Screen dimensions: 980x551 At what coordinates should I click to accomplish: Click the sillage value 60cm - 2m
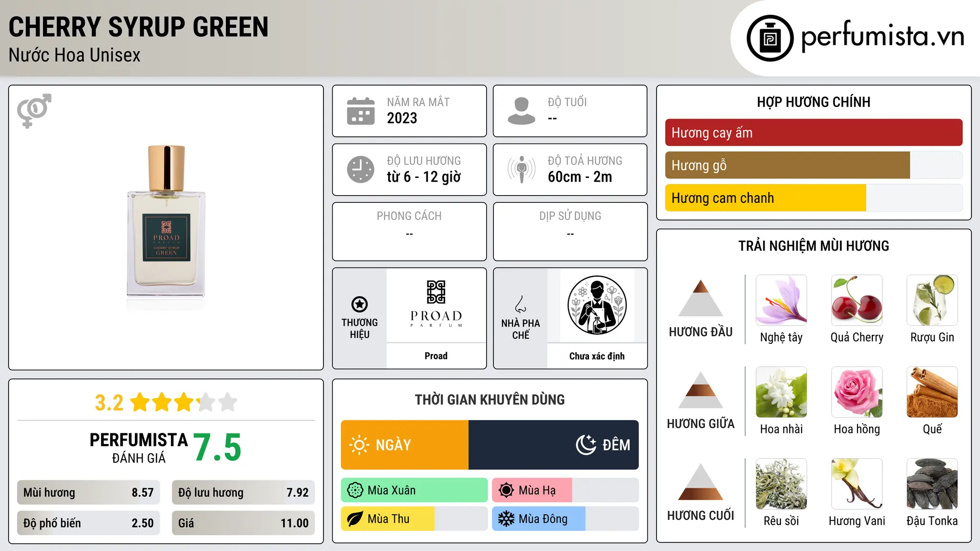pos(580,177)
